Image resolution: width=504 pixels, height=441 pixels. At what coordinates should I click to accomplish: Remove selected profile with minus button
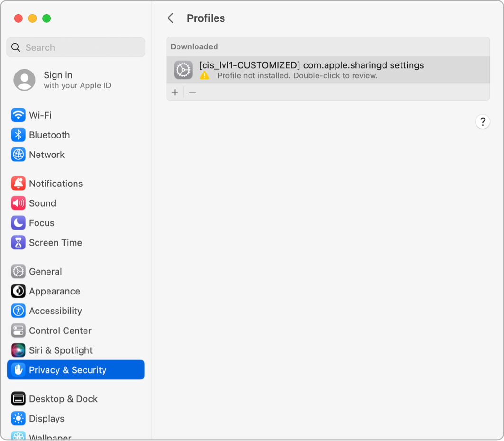pyautogui.click(x=192, y=92)
